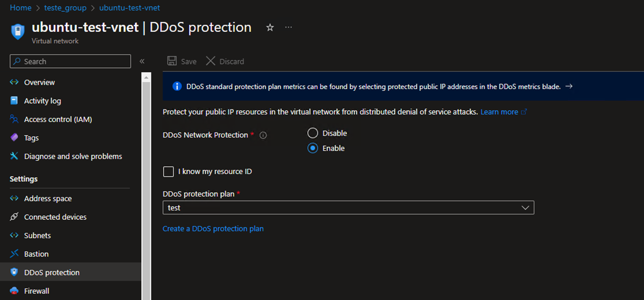Check 'I know my resource ID'
This screenshot has height=300, width=644.
pyautogui.click(x=168, y=171)
